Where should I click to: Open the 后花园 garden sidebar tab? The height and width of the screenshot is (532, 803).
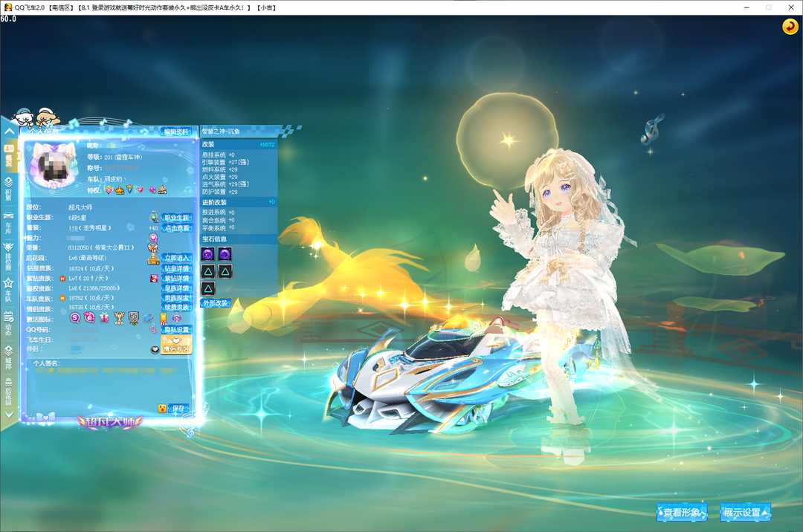9,392
